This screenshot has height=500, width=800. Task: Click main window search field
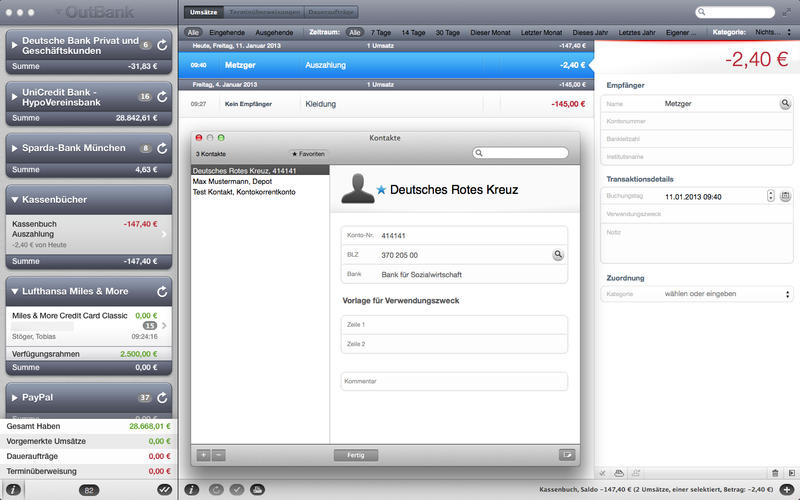[735, 12]
